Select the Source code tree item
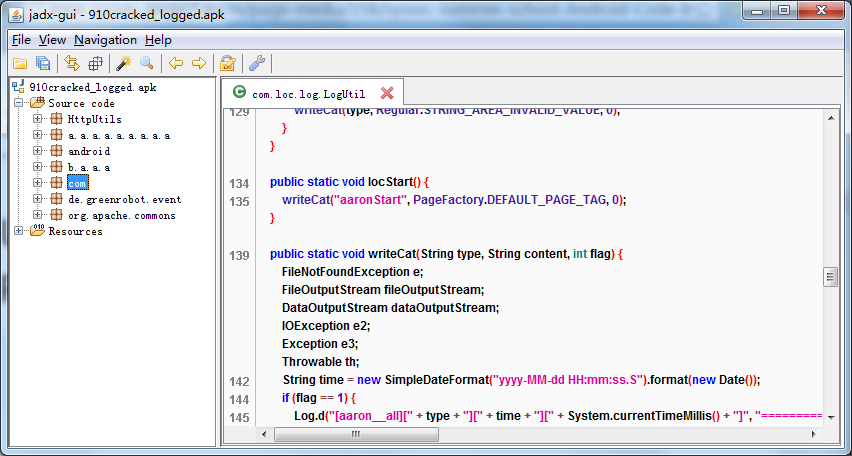Viewport: 852px width, 456px height. (82, 103)
